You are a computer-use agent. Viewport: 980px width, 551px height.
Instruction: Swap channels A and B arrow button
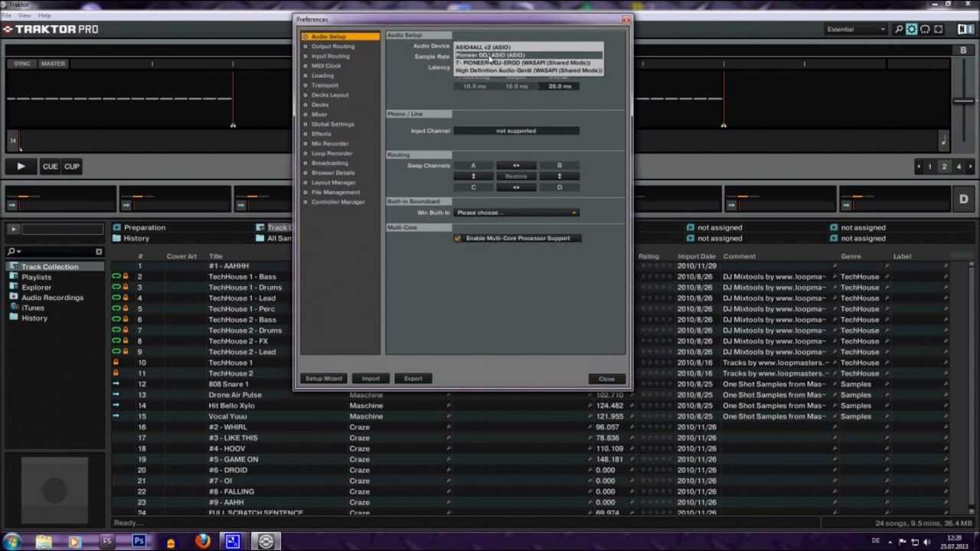pos(516,165)
